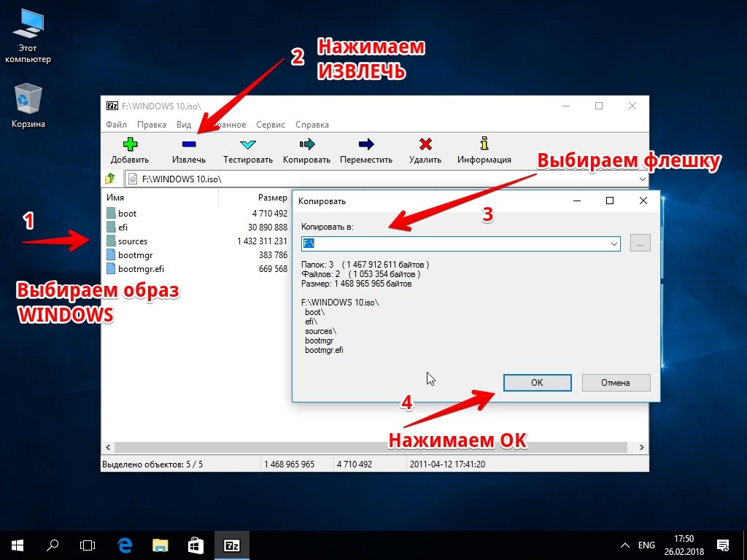Select the bootmgr file icon

coord(111,254)
